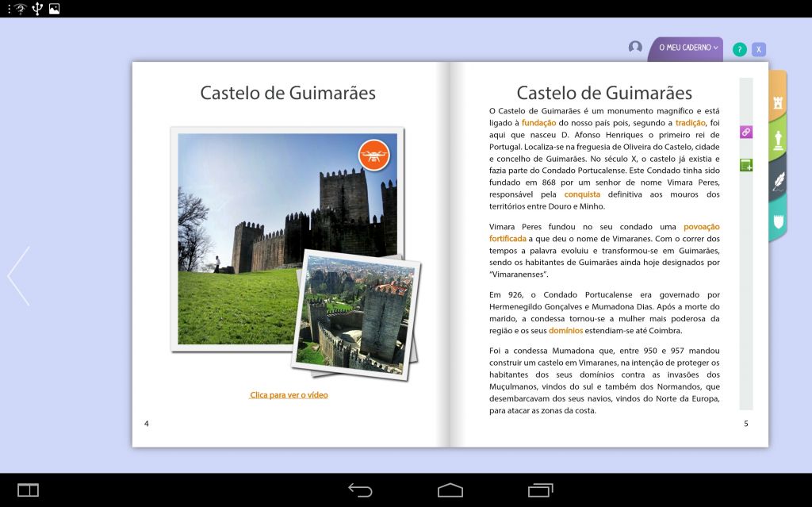Open the castle tower bookmark tab
Image resolution: width=812 pixels, height=507 pixels.
[x=777, y=103]
